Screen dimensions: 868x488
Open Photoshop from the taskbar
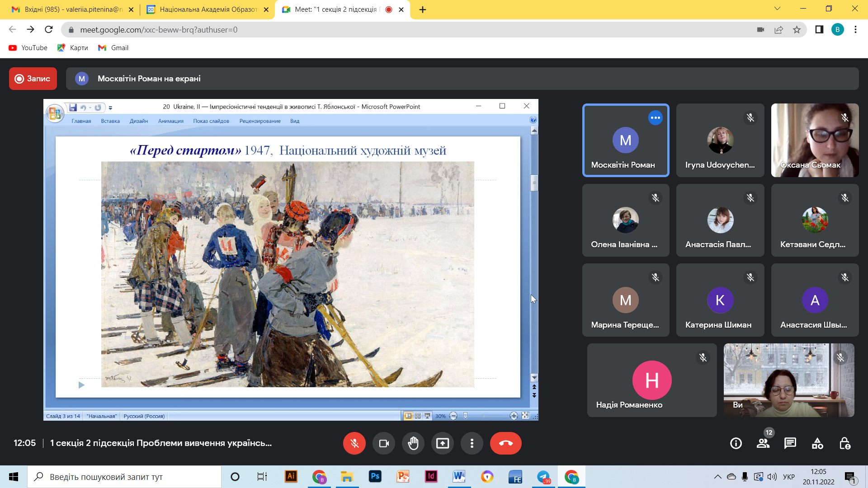(375, 477)
